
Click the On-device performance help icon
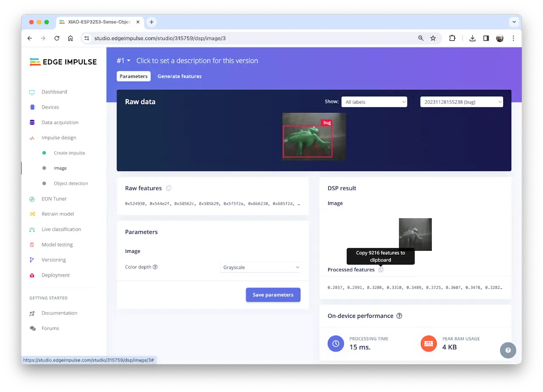[x=399, y=316]
